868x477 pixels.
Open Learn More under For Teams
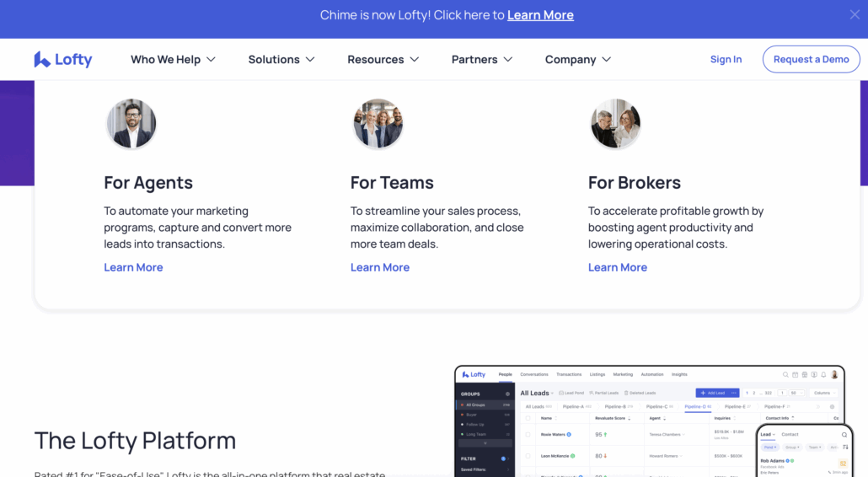click(380, 267)
